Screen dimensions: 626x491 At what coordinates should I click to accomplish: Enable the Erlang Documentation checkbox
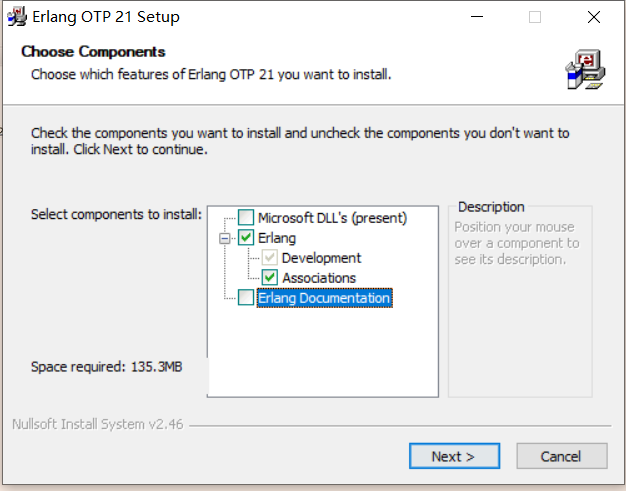tap(246, 298)
